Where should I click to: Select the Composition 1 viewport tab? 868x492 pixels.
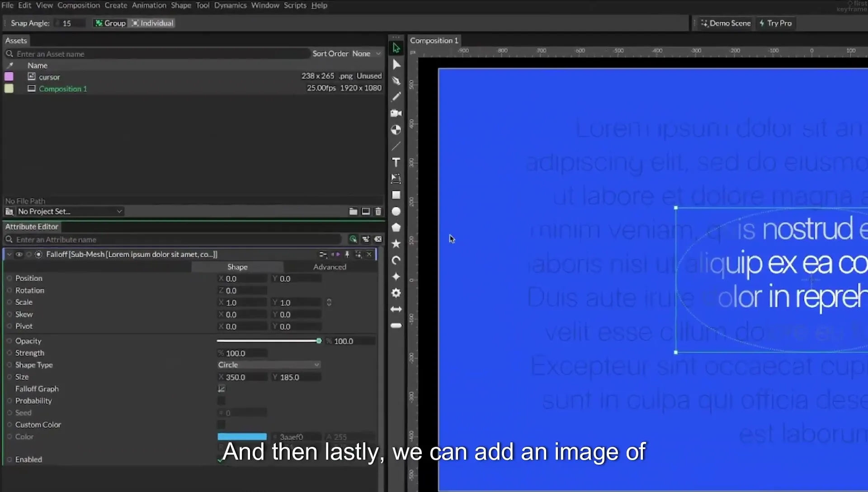click(434, 41)
